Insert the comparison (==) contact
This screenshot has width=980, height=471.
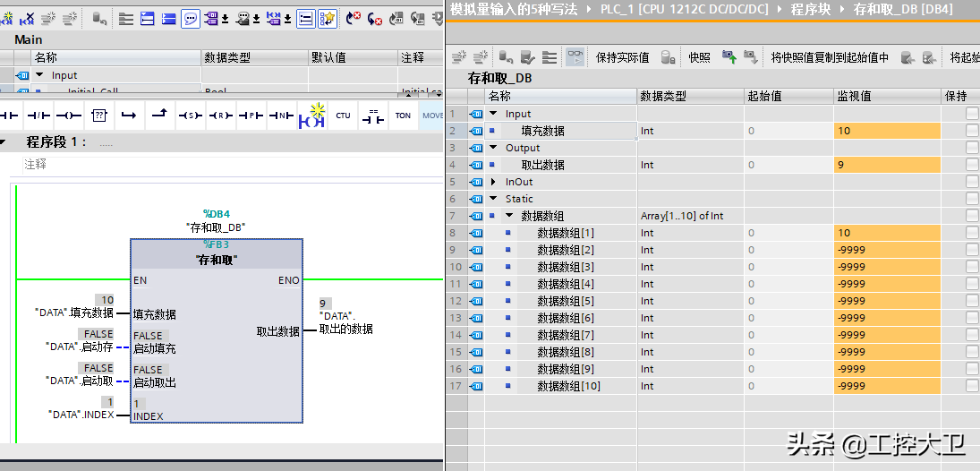click(x=374, y=116)
